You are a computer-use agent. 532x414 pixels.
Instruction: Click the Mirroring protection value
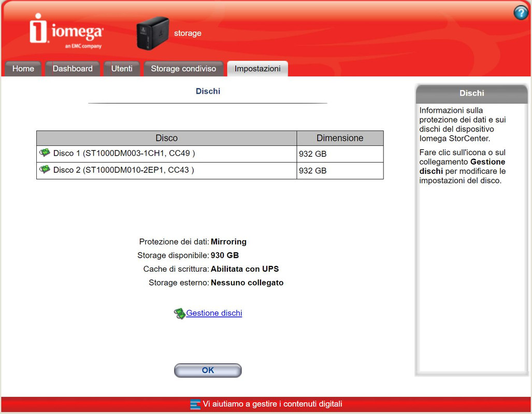(x=228, y=242)
